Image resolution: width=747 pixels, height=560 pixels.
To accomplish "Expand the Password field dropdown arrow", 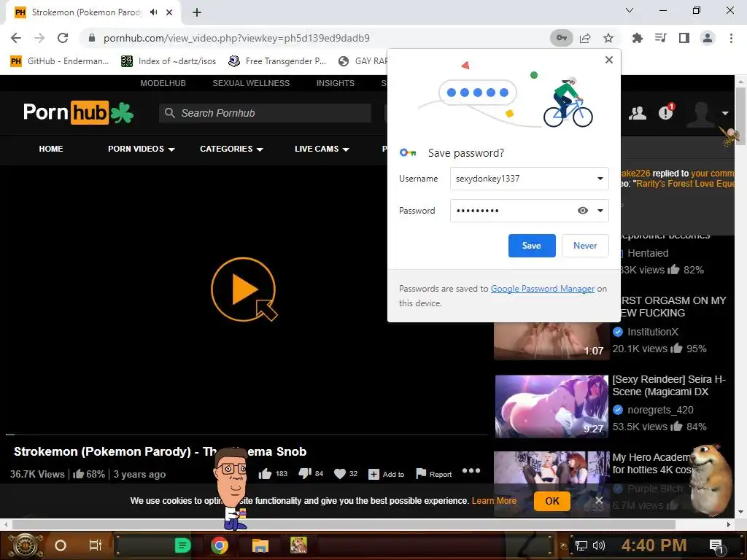I will (600, 211).
